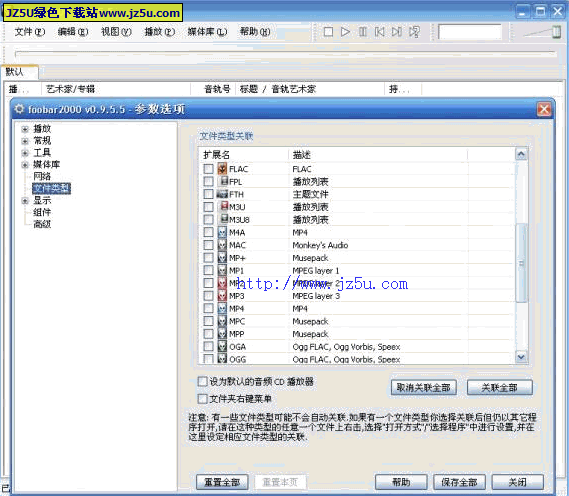Click the FPL playlist file icon
Screen dimensions: 569x496
coord(224,181)
